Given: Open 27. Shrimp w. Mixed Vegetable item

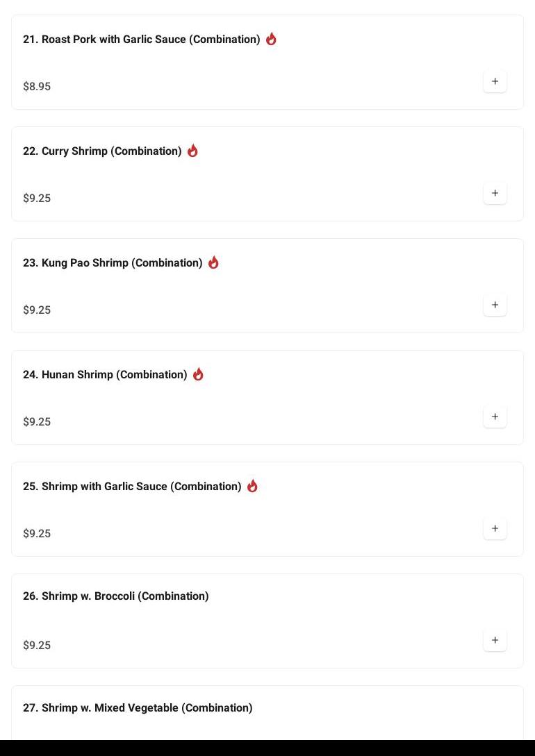Looking at the screenshot, I should (x=138, y=708).
